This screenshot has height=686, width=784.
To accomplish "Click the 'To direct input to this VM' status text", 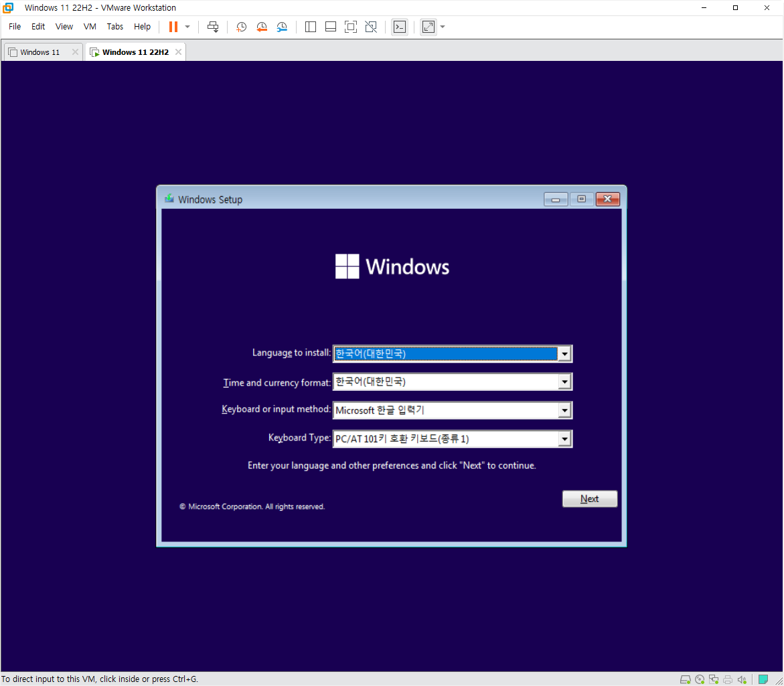I will tap(100, 679).
